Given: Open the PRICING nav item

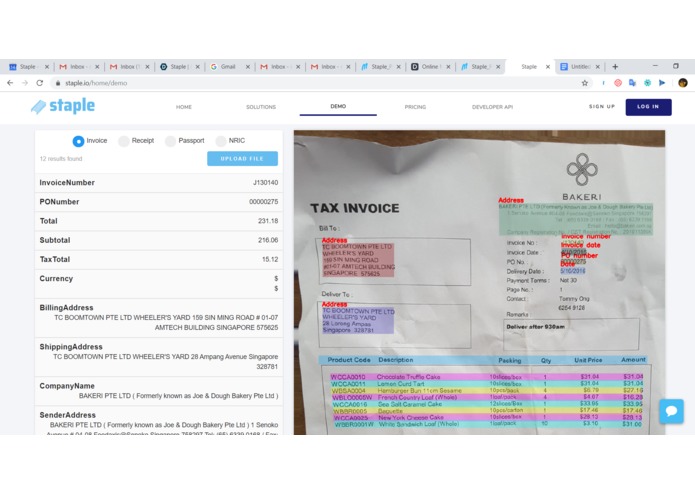Looking at the screenshot, I should (415, 107).
